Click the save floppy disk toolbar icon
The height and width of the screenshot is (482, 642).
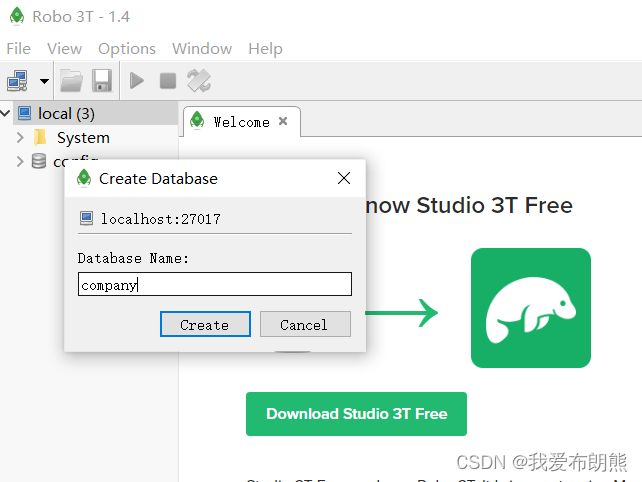(x=102, y=80)
